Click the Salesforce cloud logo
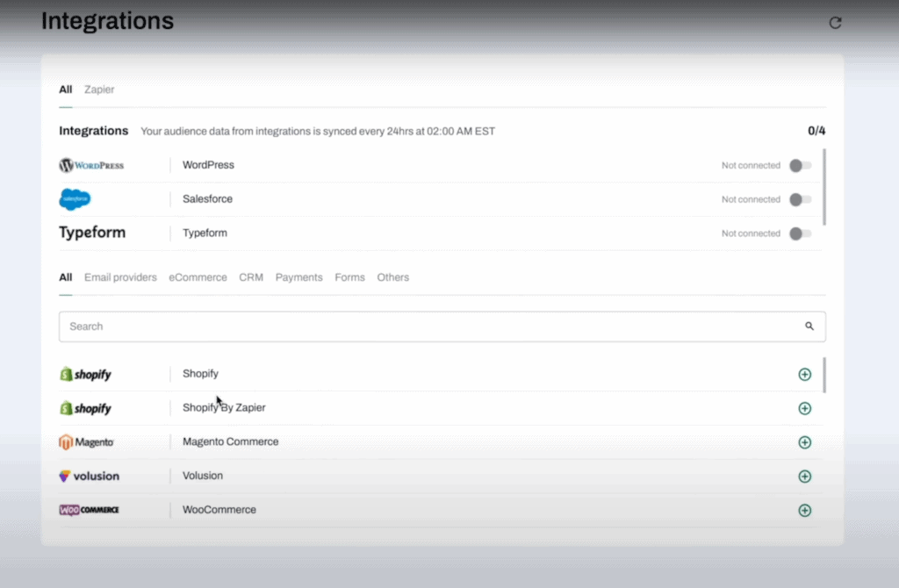The width and height of the screenshot is (899, 588). coord(76,199)
